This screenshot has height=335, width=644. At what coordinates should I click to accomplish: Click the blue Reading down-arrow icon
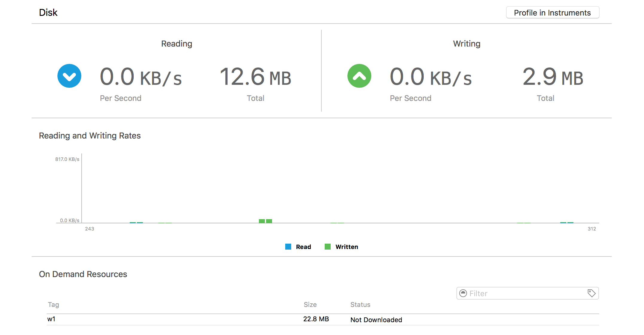[x=69, y=76]
